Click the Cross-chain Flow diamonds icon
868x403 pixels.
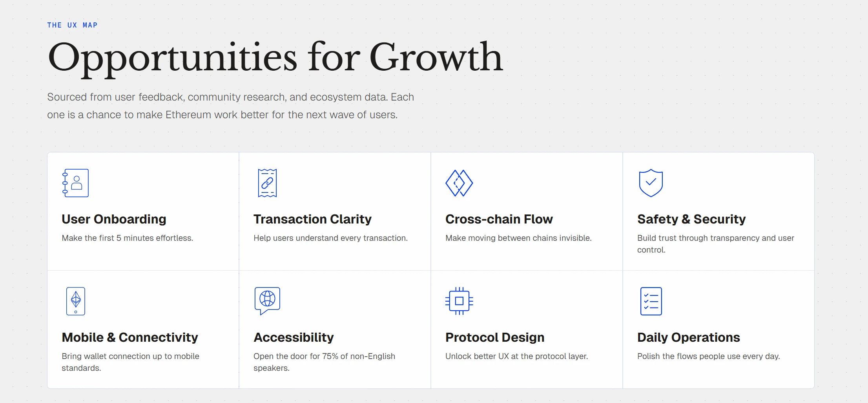pyautogui.click(x=459, y=183)
